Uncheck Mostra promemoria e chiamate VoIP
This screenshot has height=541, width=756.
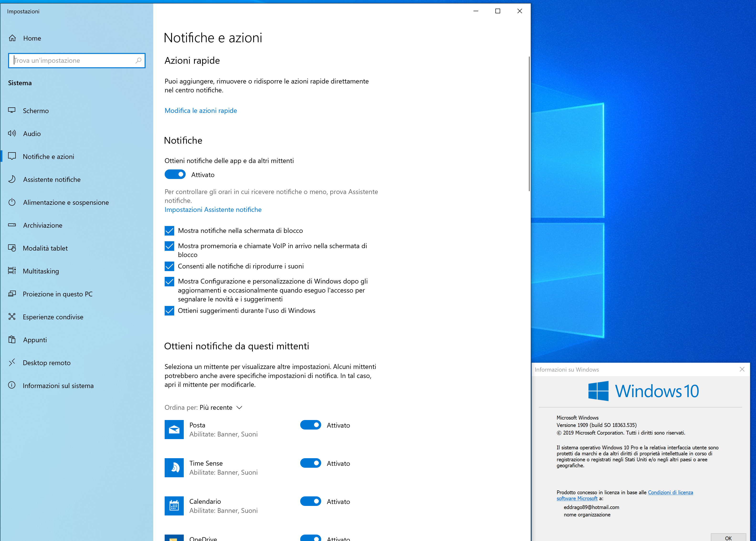point(169,246)
